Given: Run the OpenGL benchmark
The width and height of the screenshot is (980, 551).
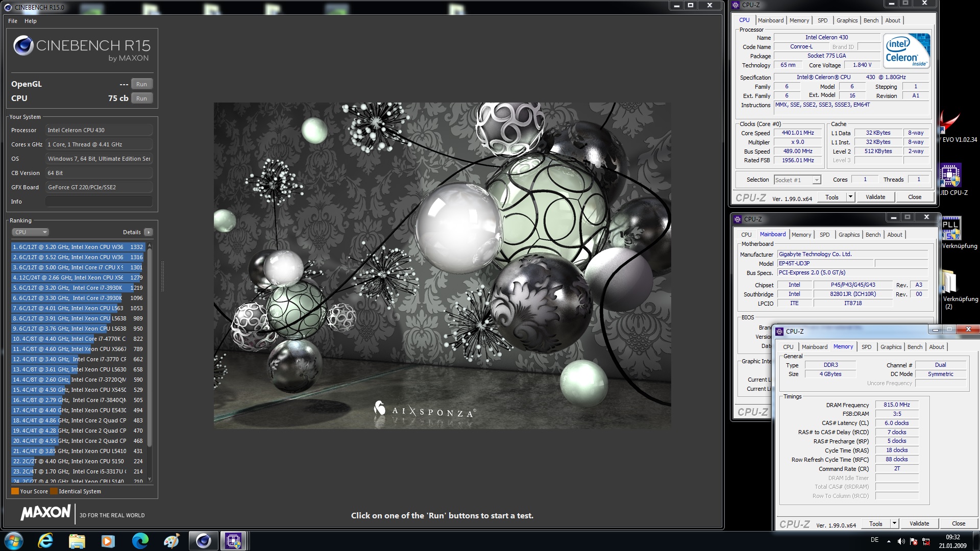Looking at the screenshot, I should (142, 84).
